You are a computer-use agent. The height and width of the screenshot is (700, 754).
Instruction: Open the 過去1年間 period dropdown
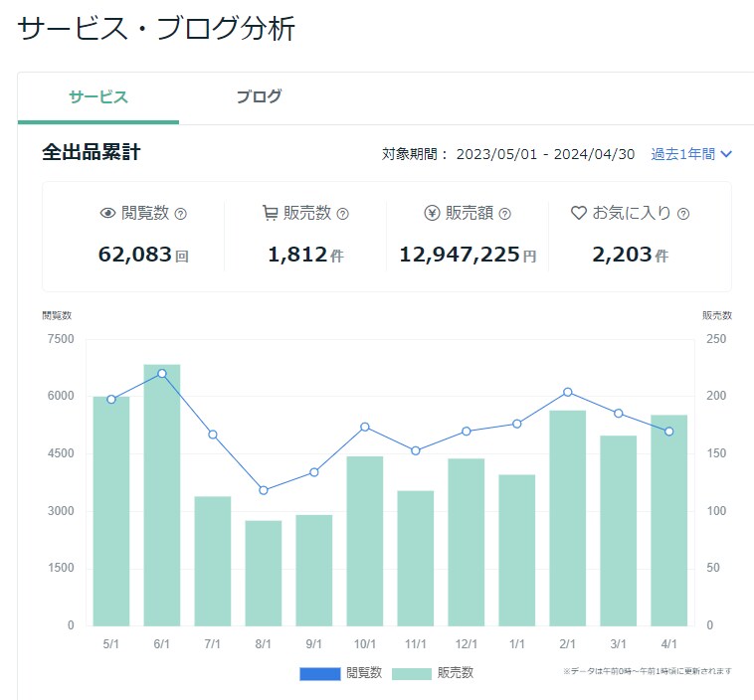[691, 154]
